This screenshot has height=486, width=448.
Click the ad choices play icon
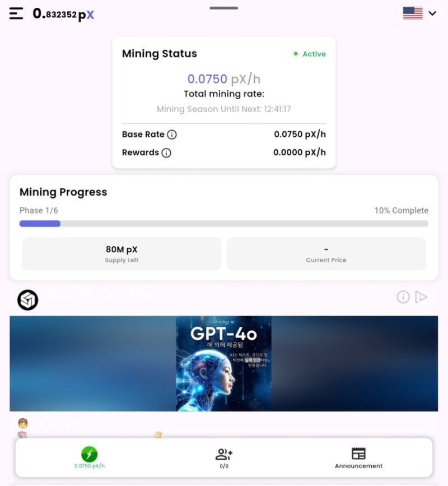pyautogui.click(x=421, y=297)
